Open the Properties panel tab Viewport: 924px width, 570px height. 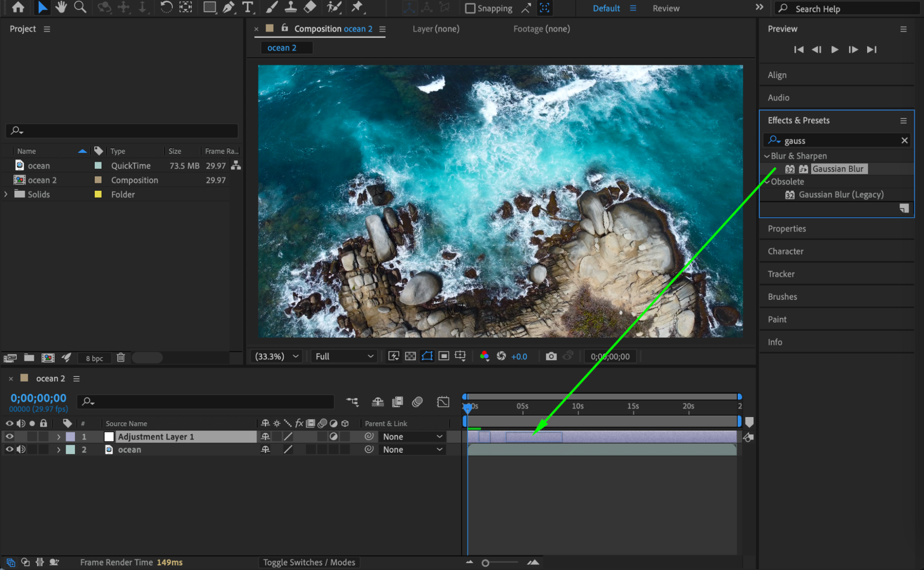(787, 229)
